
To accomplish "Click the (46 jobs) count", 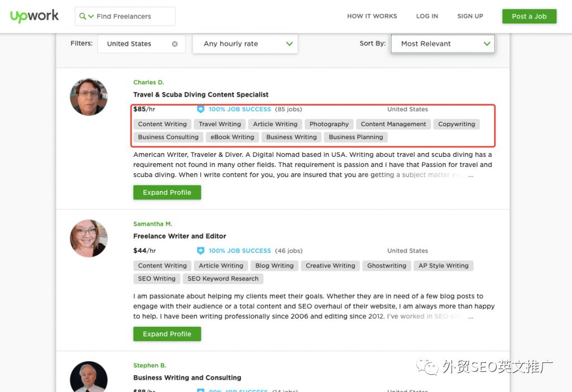I will click(289, 251).
